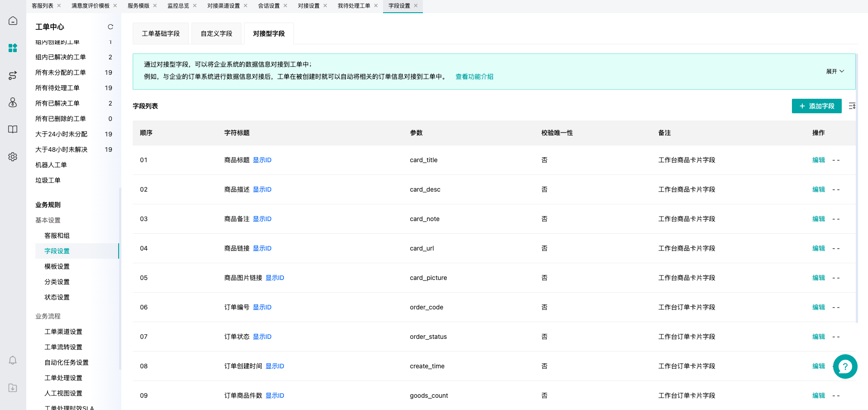Edit the order_code field row
Image resolution: width=868 pixels, height=410 pixels.
point(819,307)
